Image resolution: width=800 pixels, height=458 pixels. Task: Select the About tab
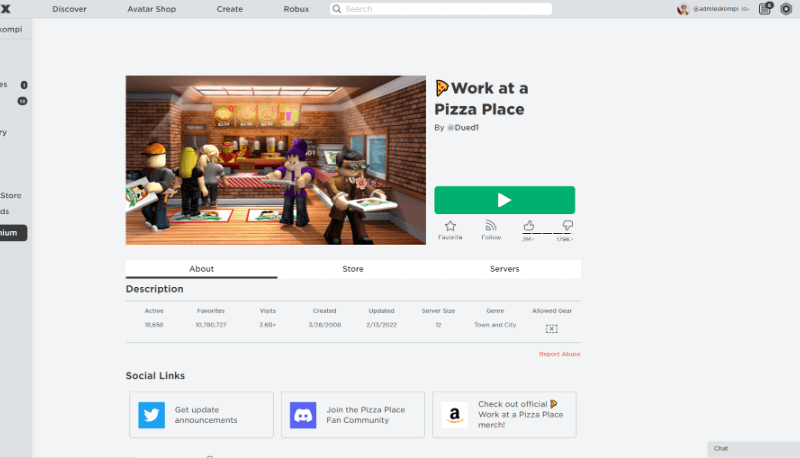tap(202, 269)
